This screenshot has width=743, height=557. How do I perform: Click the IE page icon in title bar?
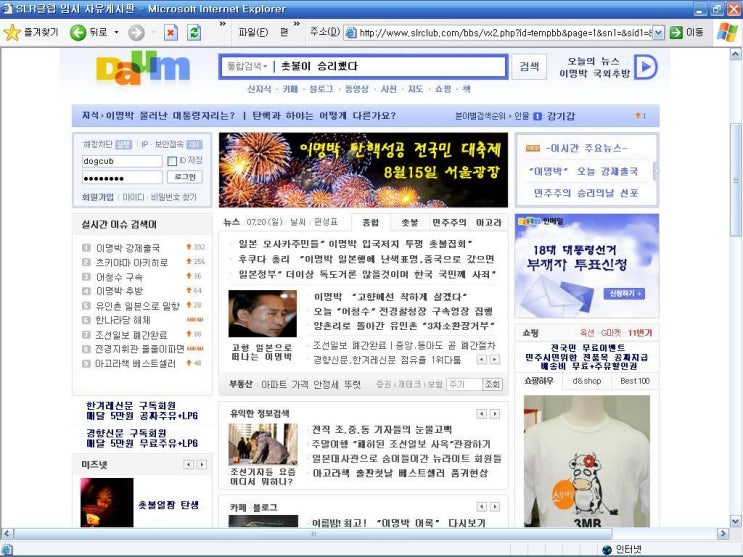(7, 9)
